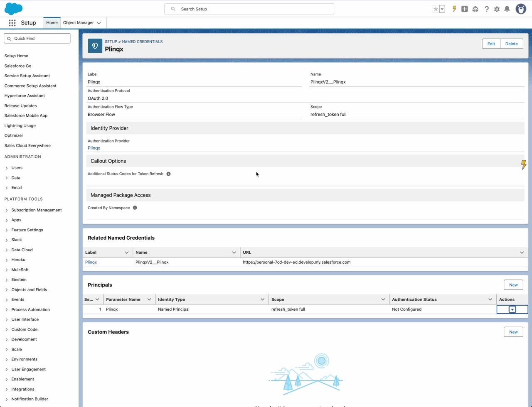Click the Edit button
This screenshot has width=532, height=407.
click(x=491, y=44)
